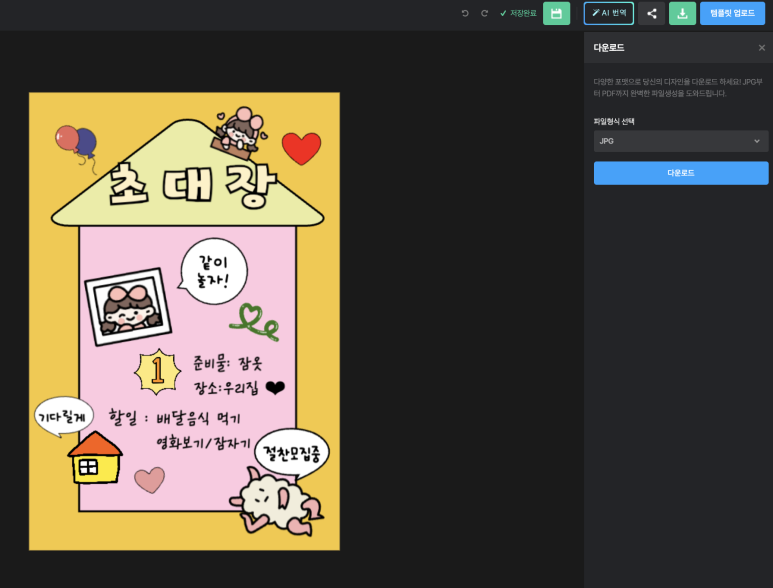Select the pink heart sticker

(150, 480)
